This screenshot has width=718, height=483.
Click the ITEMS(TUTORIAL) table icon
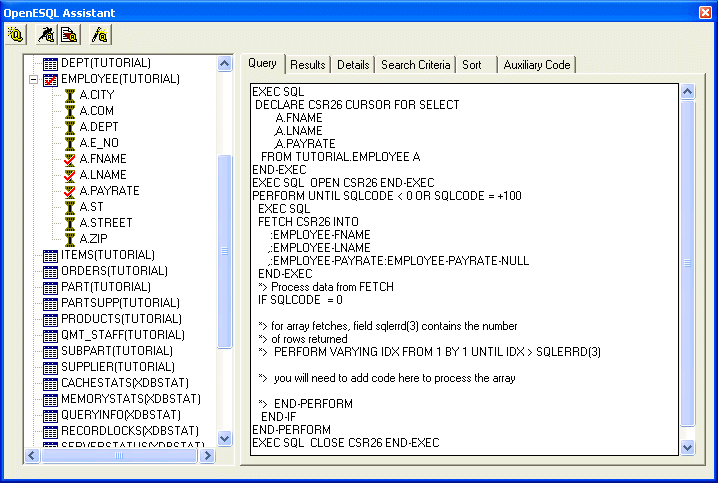tap(51, 255)
